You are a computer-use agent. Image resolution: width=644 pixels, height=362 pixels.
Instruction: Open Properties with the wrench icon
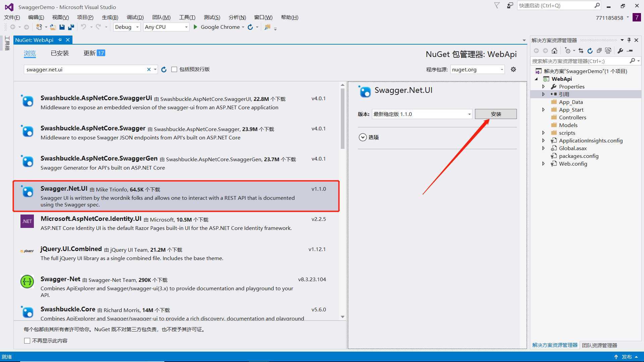(x=620, y=51)
